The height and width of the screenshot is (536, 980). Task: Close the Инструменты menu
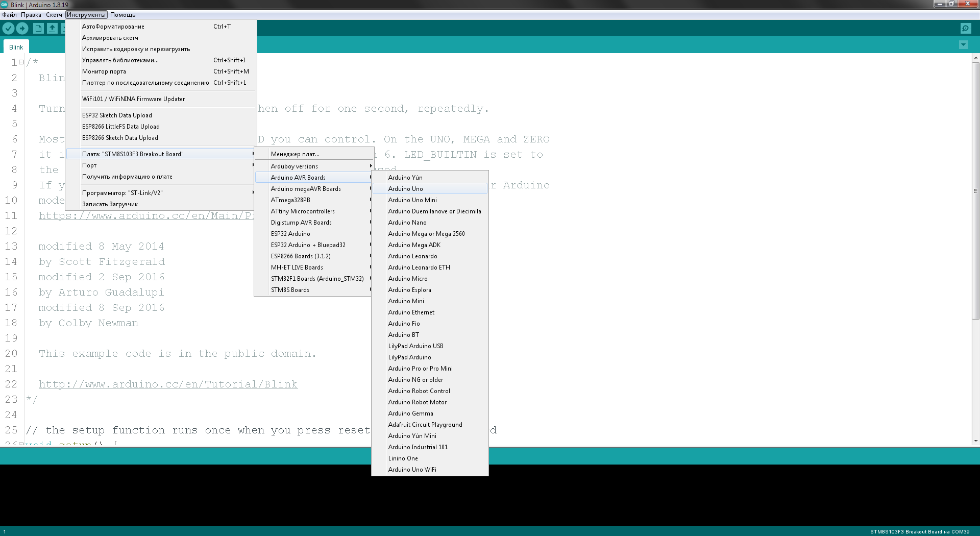(x=86, y=15)
